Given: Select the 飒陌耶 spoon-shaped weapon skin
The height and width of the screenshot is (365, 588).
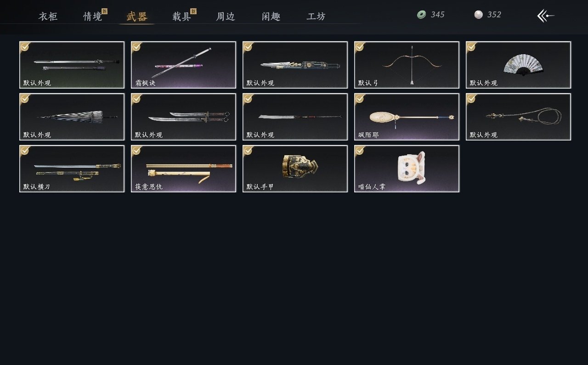Looking at the screenshot, I should click(407, 117).
